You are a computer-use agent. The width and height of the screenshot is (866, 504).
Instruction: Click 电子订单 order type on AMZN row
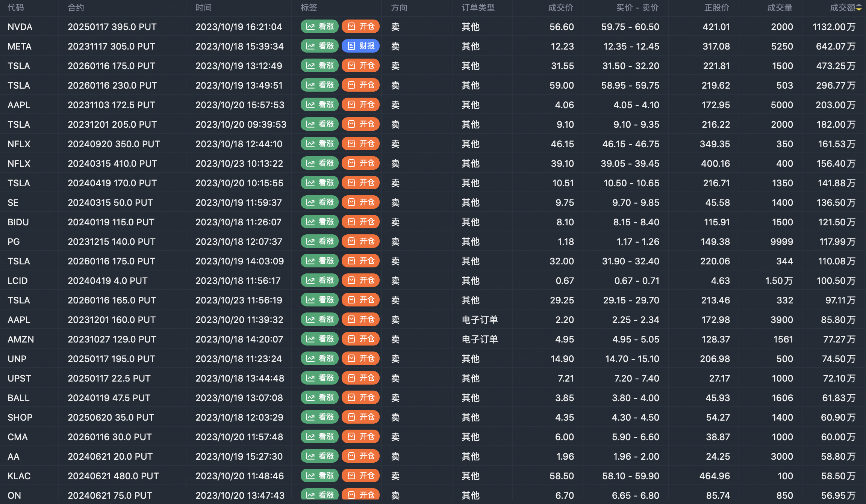point(480,340)
